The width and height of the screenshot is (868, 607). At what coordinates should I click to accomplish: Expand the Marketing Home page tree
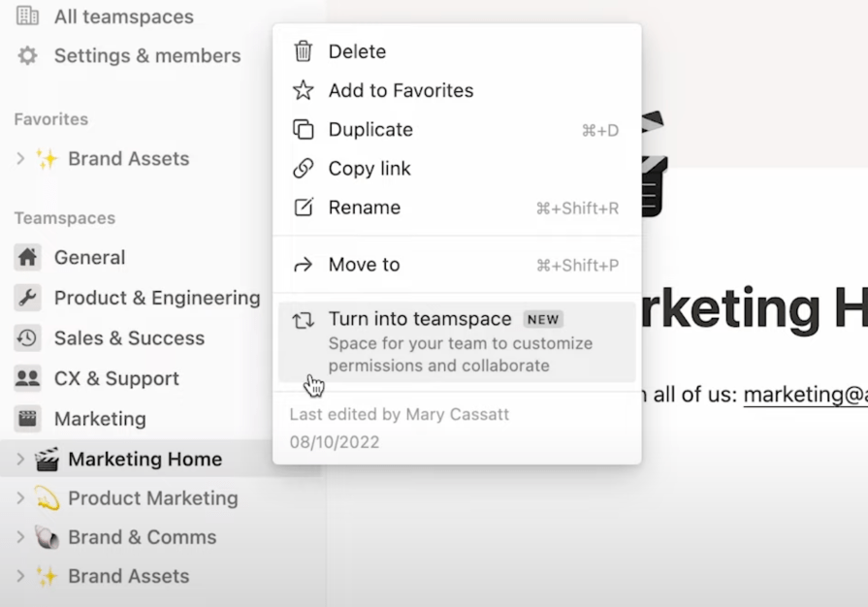click(20, 459)
